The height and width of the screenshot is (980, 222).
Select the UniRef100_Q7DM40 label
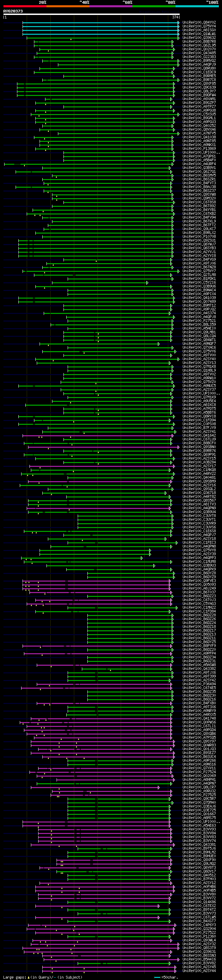point(199,803)
